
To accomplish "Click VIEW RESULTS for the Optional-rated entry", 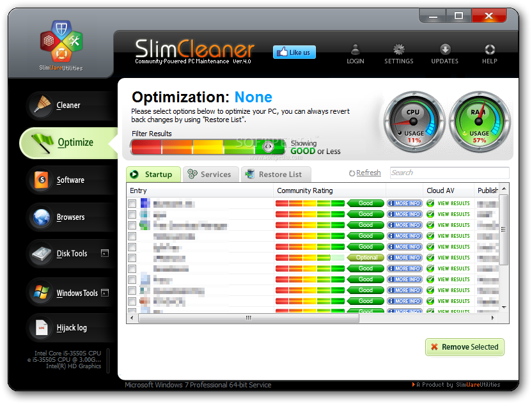I will [453, 258].
